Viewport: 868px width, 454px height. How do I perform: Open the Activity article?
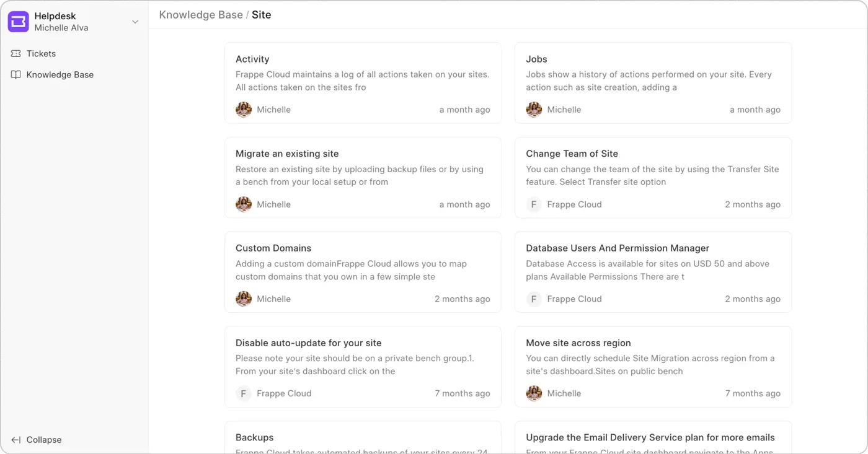(363, 83)
